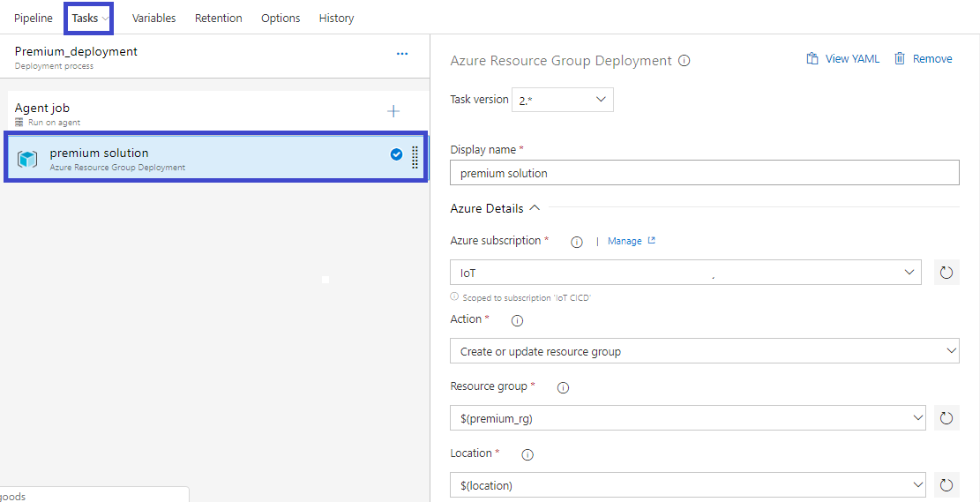The width and height of the screenshot is (980, 502).
Task: Refresh the Resource group list
Action: click(x=946, y=418)
